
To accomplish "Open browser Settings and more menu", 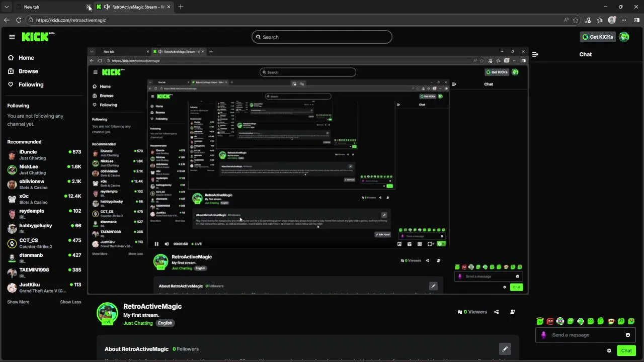I will (624, 20).
